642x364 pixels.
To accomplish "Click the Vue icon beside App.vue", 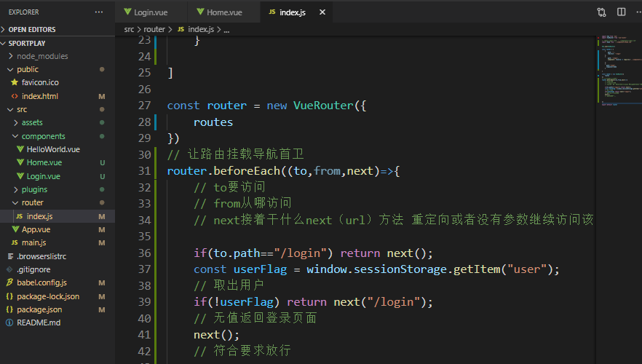I will pyautogui.click(x=15, y=229).
